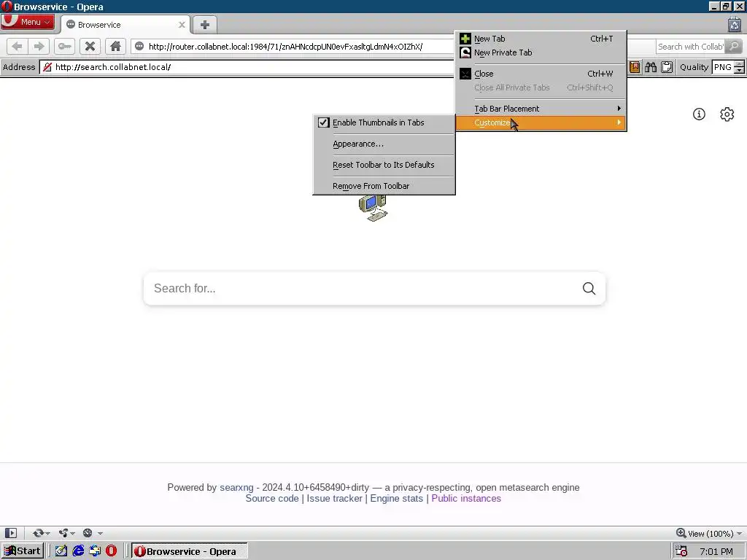Click the Show Desktop quick launch icon
This screenshot has width=747, height=560.
[x=61, y=551]
